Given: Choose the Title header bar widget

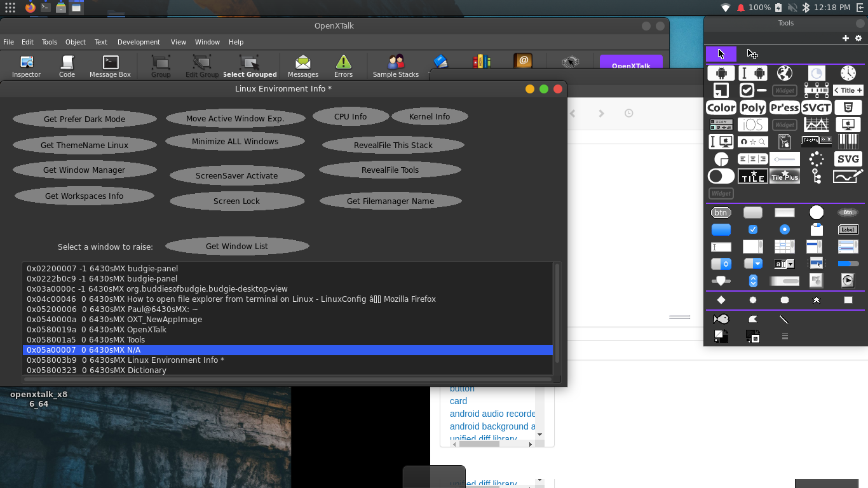Looking at the screenshot, I should pos(848,90).
